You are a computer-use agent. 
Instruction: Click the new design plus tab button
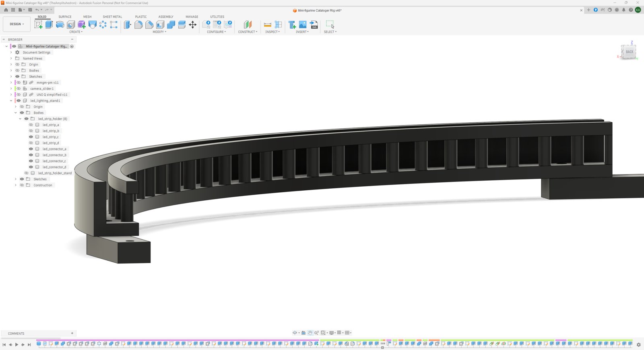click(588, 10)
